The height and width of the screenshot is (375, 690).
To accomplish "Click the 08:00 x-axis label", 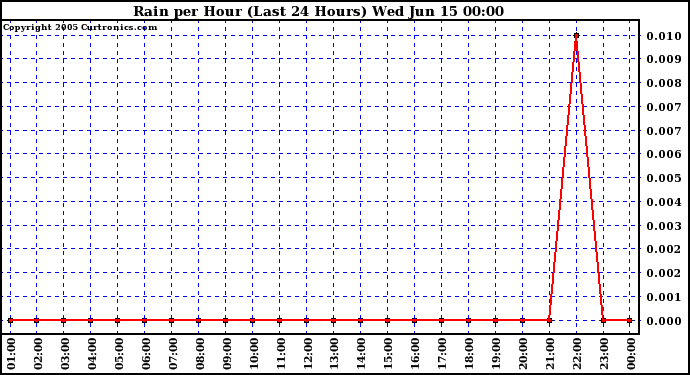I will (199, 354).
